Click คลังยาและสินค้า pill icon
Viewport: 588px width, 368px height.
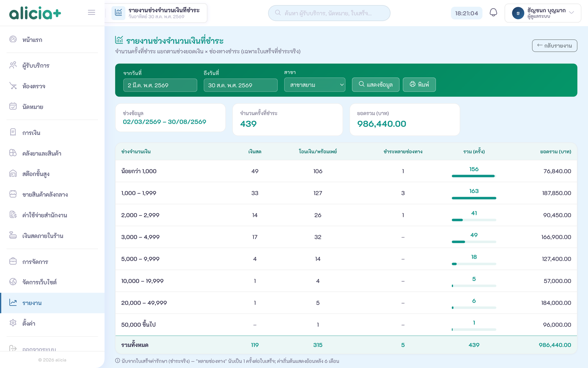coord(13,153)
